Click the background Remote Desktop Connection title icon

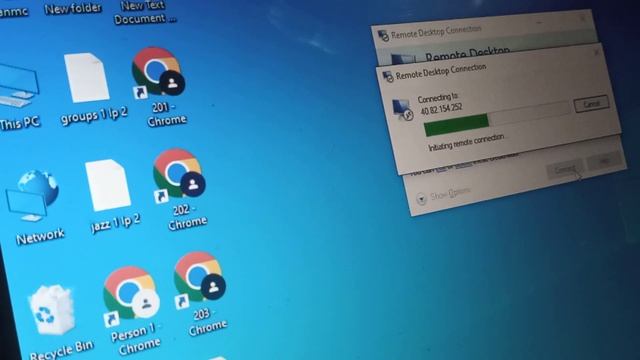point(383,36)
